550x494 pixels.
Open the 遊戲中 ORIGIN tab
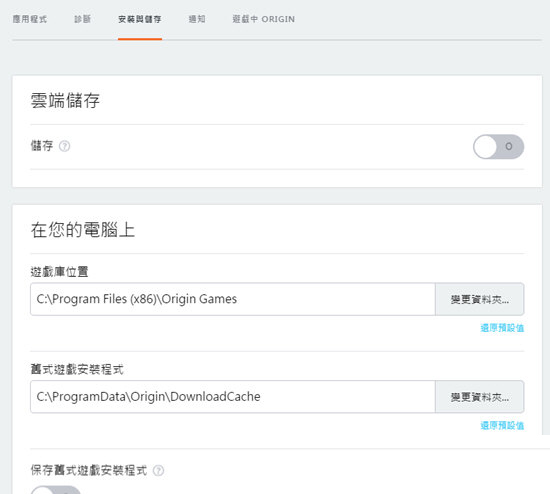[263, 19]
